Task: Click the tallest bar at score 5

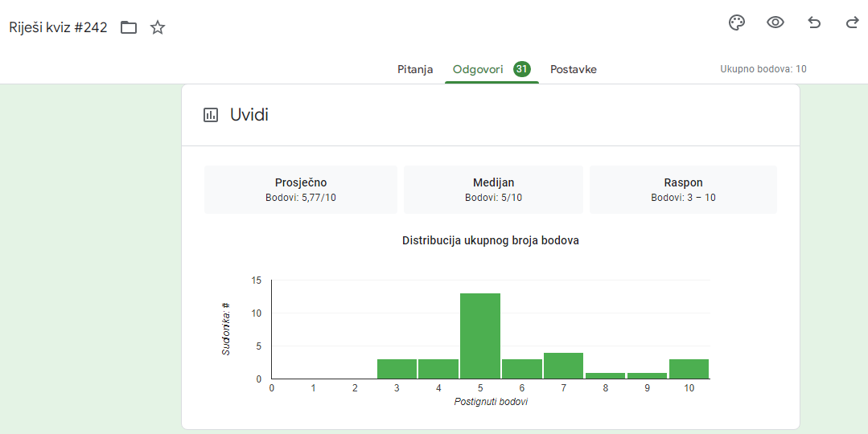Action: 480,336
